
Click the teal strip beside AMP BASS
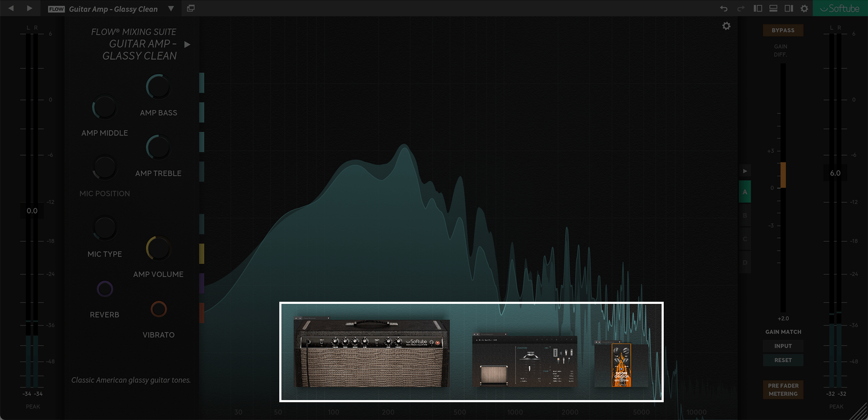202,83
